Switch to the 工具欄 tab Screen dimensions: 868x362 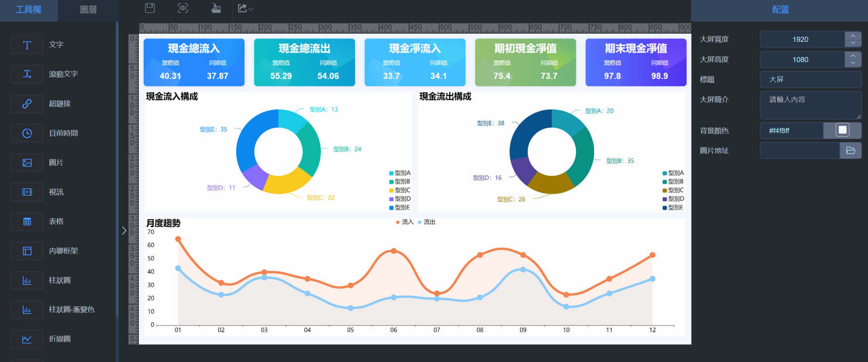click(28, 10)
